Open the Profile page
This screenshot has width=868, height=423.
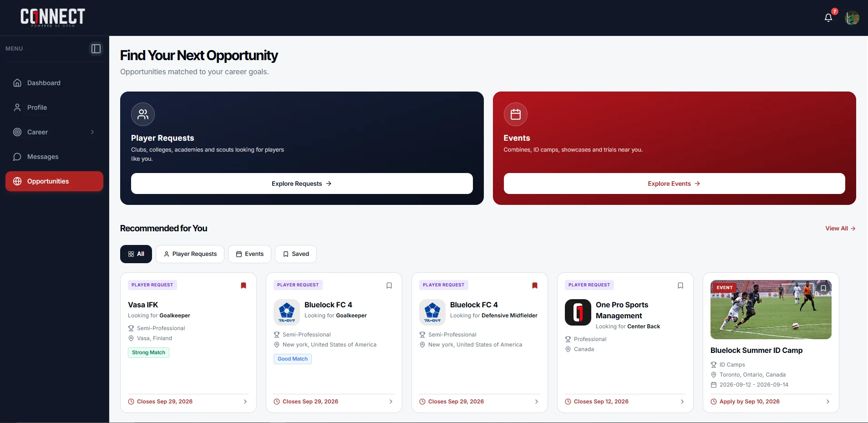pos(54,107)
